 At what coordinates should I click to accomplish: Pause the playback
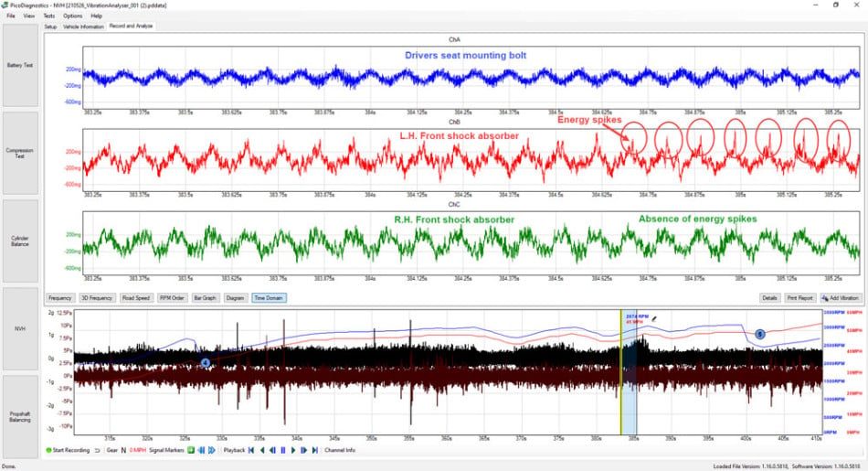pyautogui.click(x=283, y=451)
